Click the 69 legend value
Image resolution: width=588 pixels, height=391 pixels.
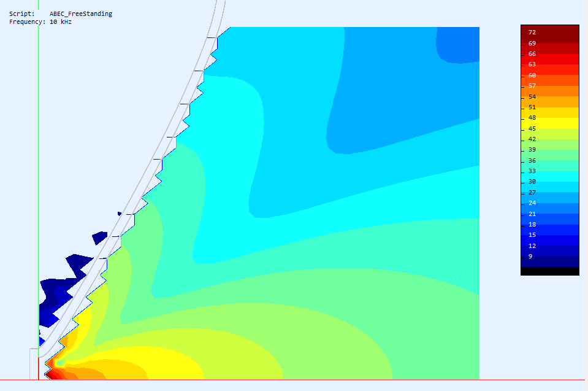coord(532,43)
